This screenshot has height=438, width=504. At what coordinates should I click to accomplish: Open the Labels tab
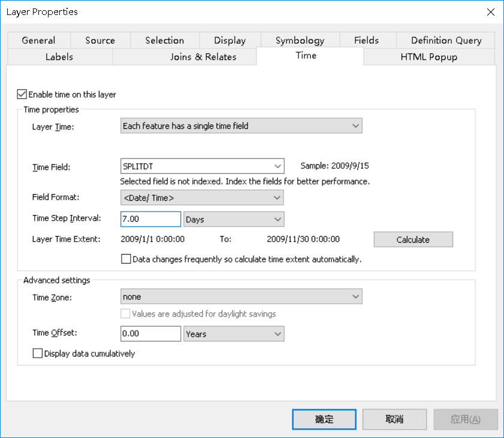tap(59, 57)
